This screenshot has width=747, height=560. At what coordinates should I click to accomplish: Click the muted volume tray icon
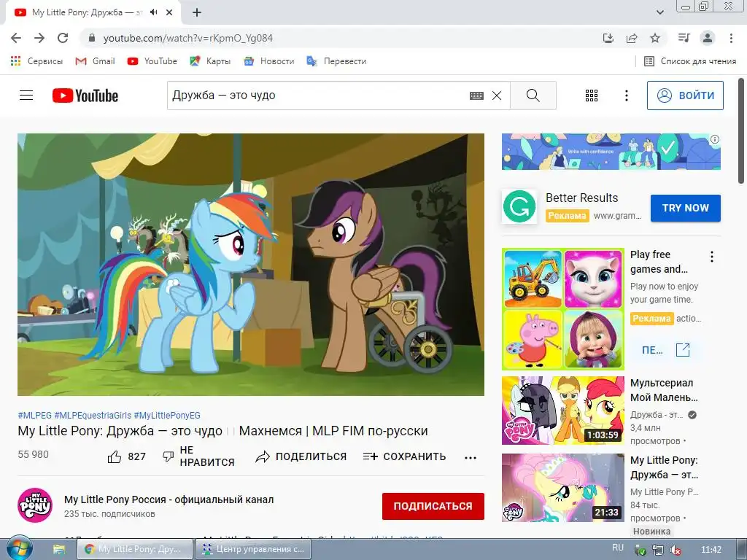pos(675,550)
